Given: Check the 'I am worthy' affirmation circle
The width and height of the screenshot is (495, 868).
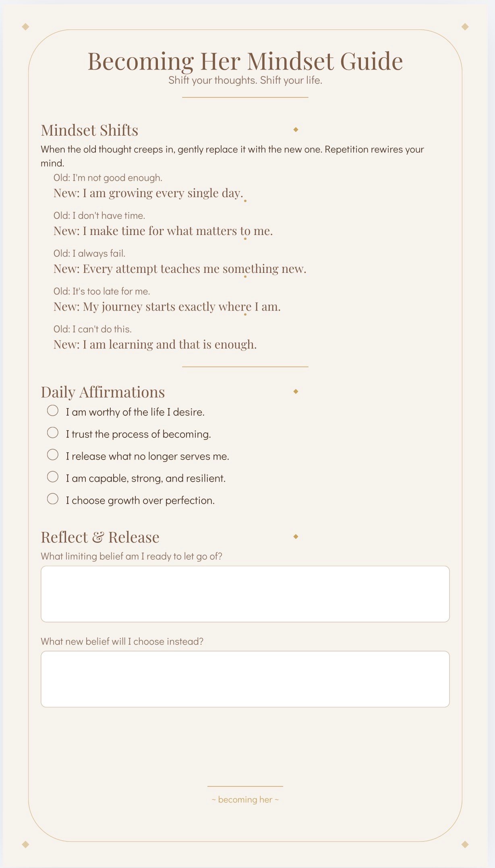Looking at the screenshot, I should [53, 410].
